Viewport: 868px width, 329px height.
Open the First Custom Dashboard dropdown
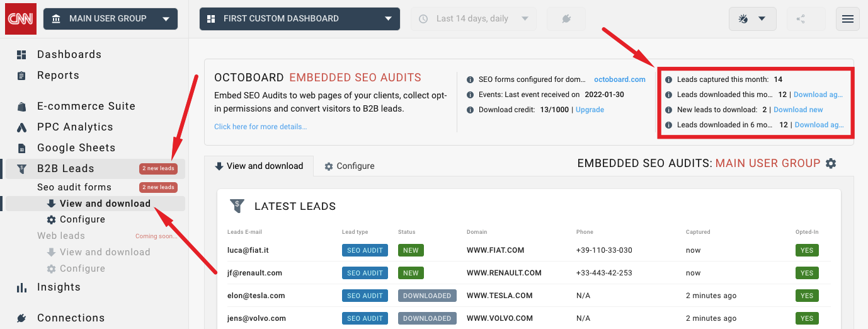[299, 19]
